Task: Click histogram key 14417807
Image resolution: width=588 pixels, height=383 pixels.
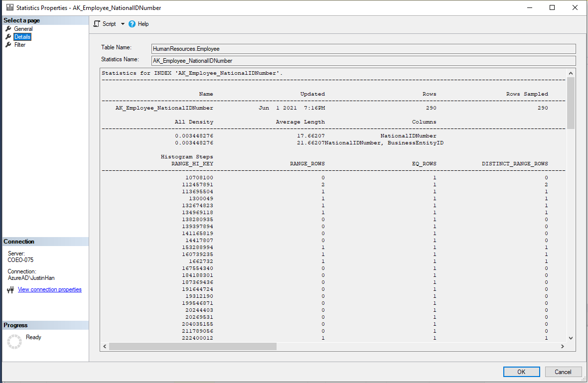Action: click(199, 240)
